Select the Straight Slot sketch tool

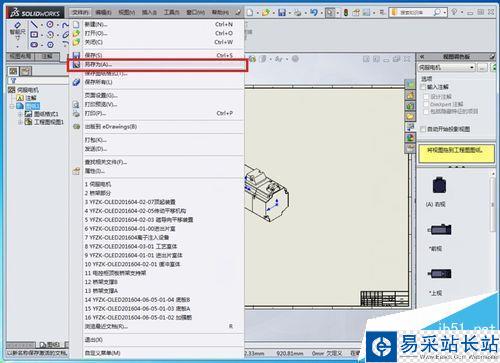34,44
